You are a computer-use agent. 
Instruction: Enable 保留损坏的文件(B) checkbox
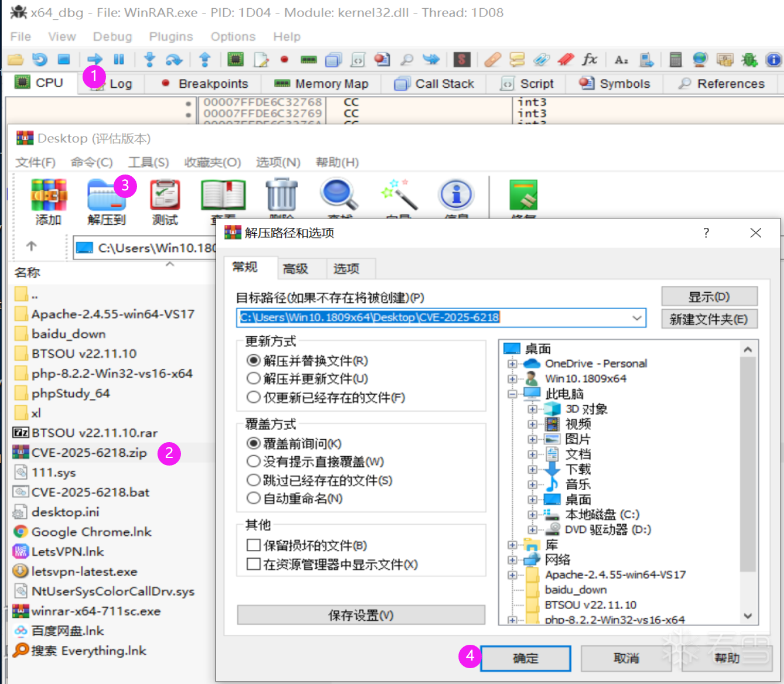click(253, 545)
